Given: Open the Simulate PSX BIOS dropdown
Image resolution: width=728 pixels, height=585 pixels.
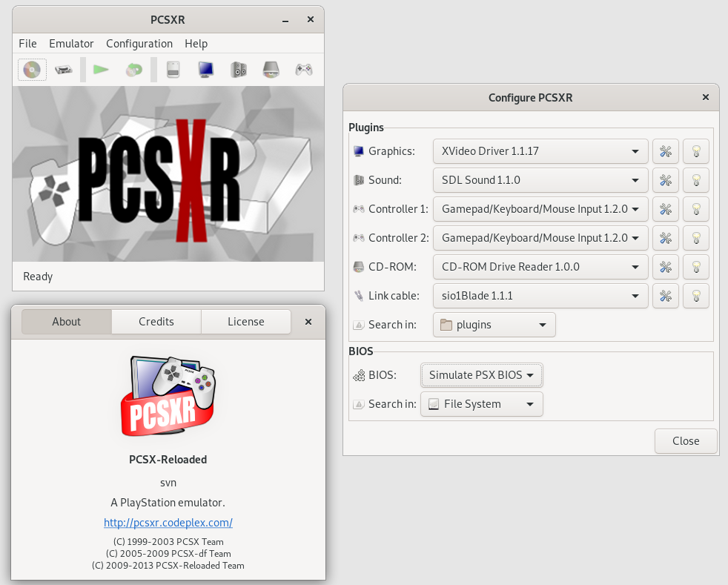Looking at the screenshot, I should (481, 375).
